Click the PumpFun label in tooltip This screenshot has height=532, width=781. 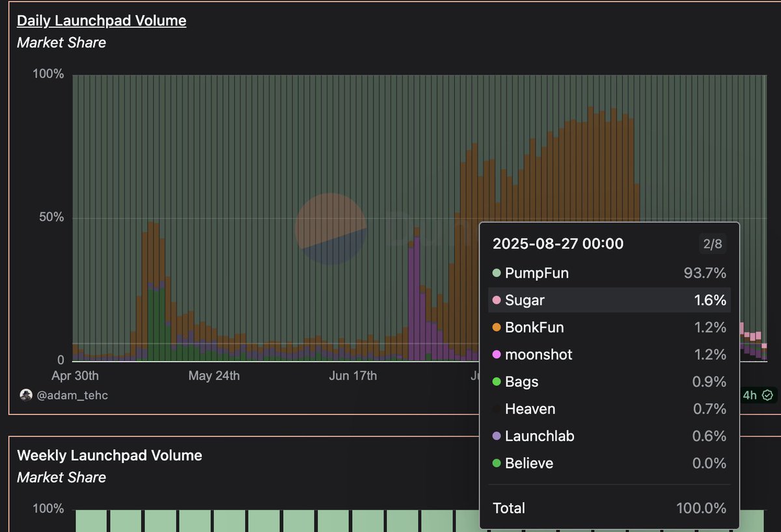tap(537, 273)
